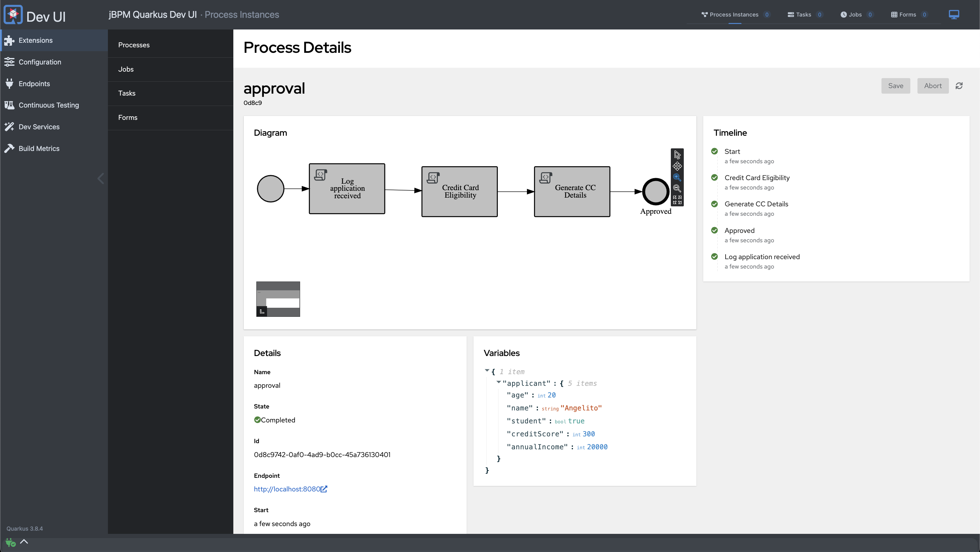Collapse the sidebar with the left chevron
The width and height of the screenshot is (980, 552).
(x=100, y=179)
